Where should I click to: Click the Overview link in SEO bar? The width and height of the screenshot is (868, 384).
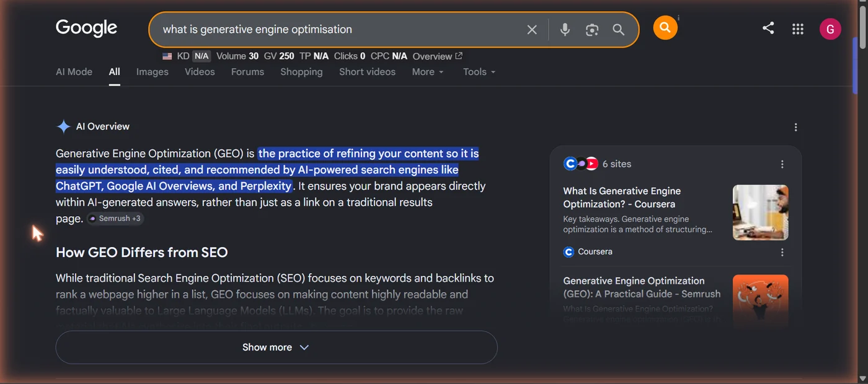(432, 56)
